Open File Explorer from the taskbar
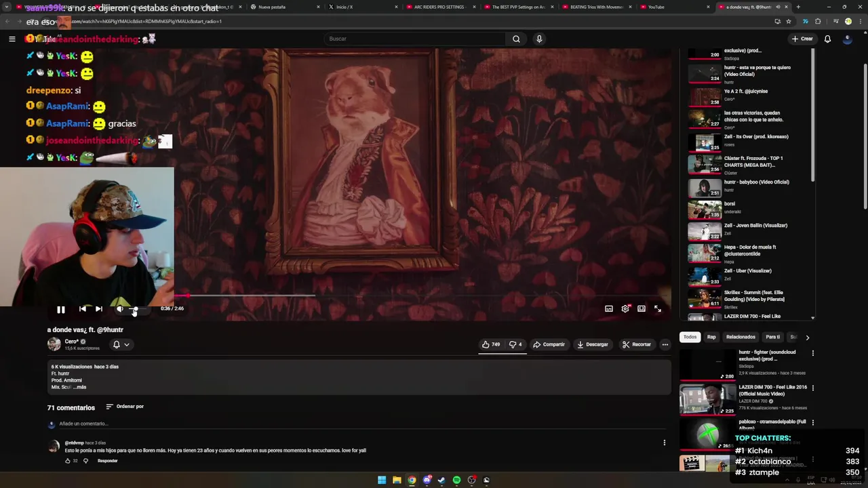Screen dimensions: 868x488 click(x=397, y=480)
